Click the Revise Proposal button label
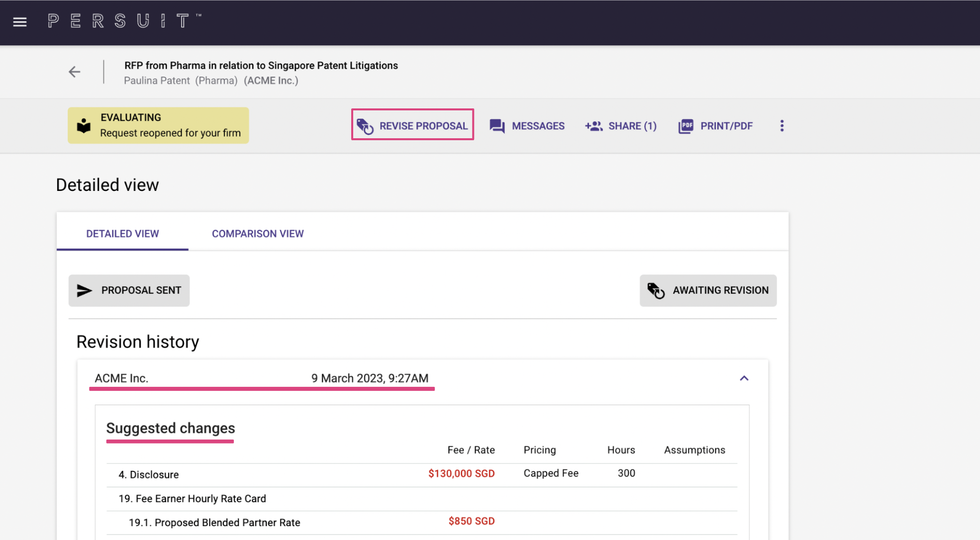The image size is (980, 540). coord(423,126)
